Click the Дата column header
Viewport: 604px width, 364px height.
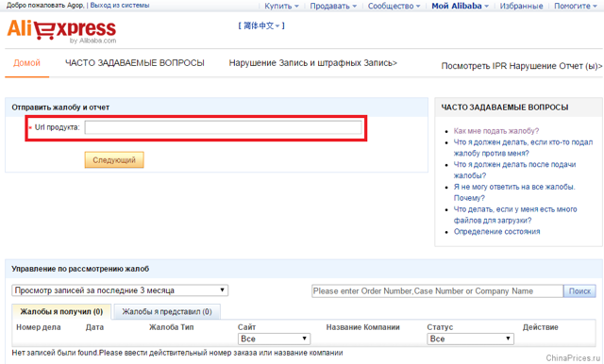coord(94,327)
